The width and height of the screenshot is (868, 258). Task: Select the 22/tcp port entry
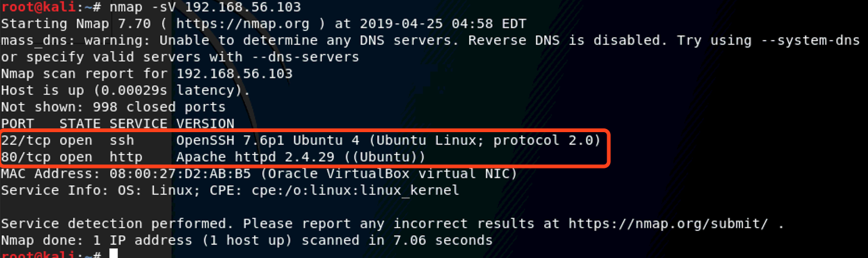27,140
